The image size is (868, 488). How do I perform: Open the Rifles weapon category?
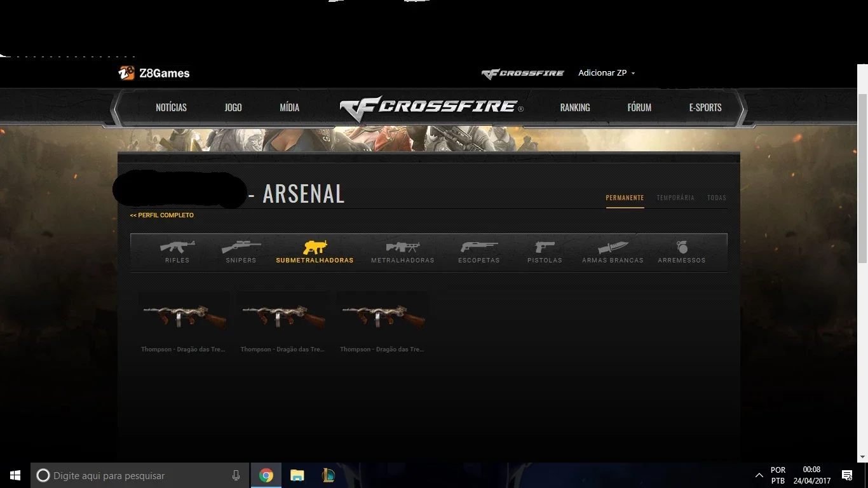pyautogui.click(x=177, y=252)
